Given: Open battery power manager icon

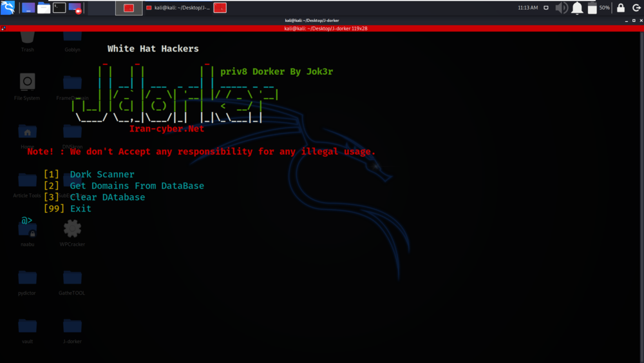Looking at the screenshot, I should pos(592,7).
